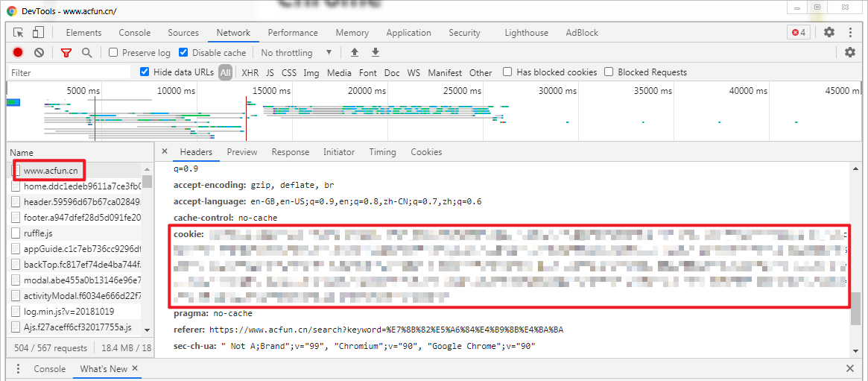Open the Lighthouse panel tab

click(x=527, y=33)
